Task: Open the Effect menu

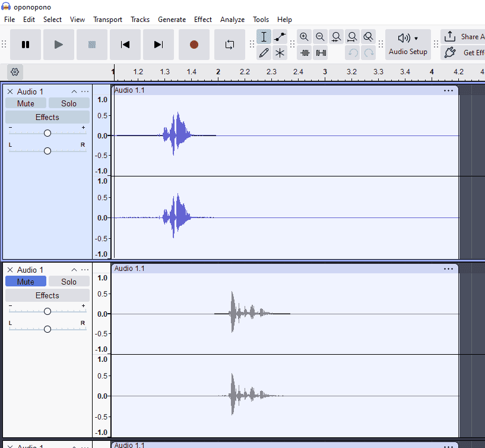Action: click(203, 20)
